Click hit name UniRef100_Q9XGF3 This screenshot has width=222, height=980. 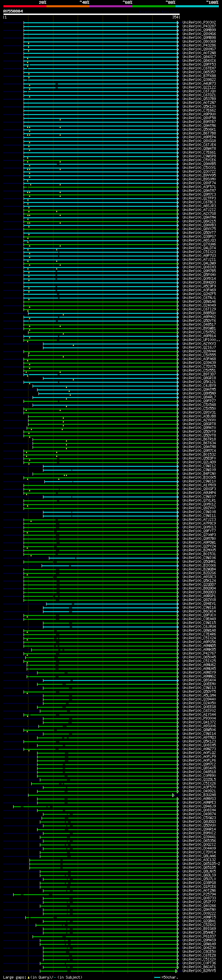pyautogui.click(x=199, y=489)
